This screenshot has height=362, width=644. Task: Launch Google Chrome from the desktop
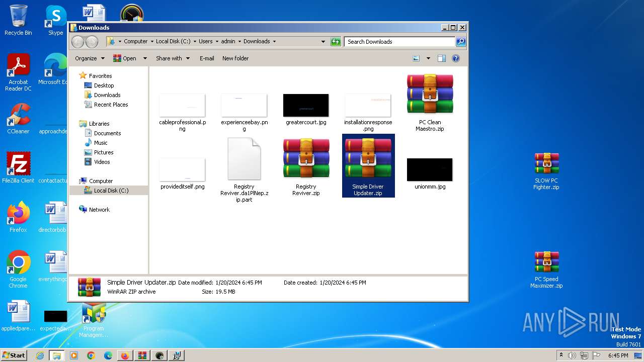coord(18,269)
